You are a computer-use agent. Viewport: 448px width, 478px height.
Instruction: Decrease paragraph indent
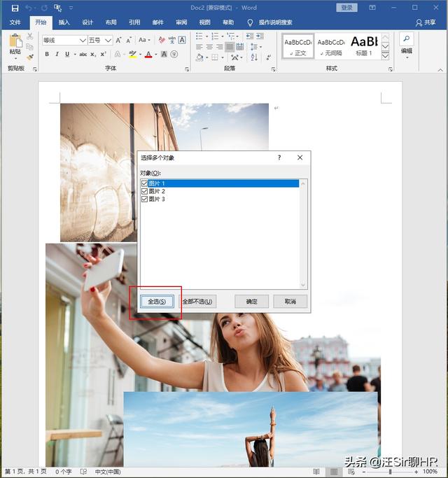(x=250, y=36)
